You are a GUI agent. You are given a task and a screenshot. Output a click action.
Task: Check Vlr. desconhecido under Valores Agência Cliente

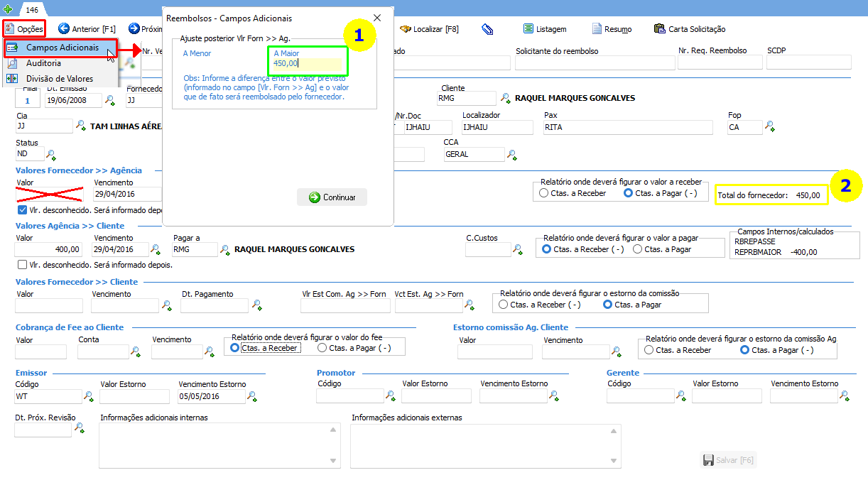(22, 265)
